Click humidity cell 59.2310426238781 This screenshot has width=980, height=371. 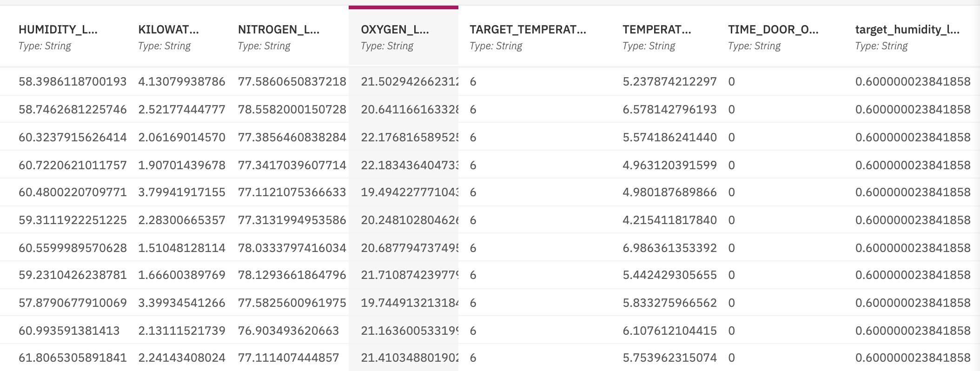73,275
